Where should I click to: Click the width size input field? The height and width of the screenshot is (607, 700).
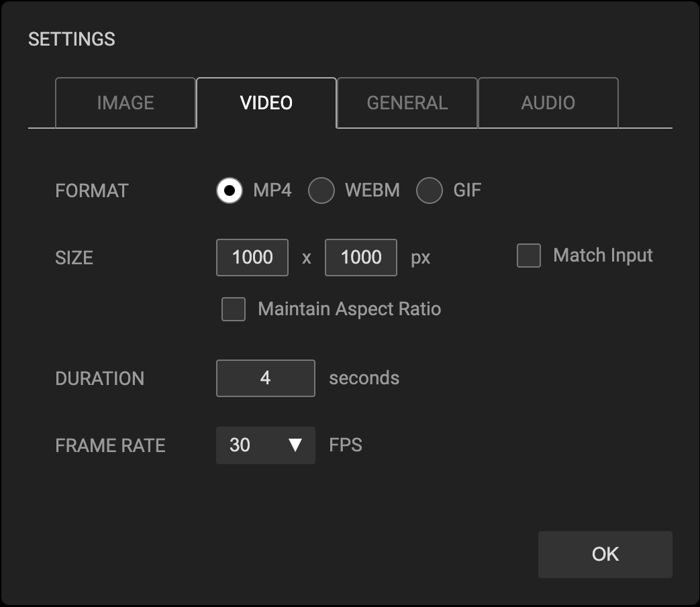tap(252, 258)
